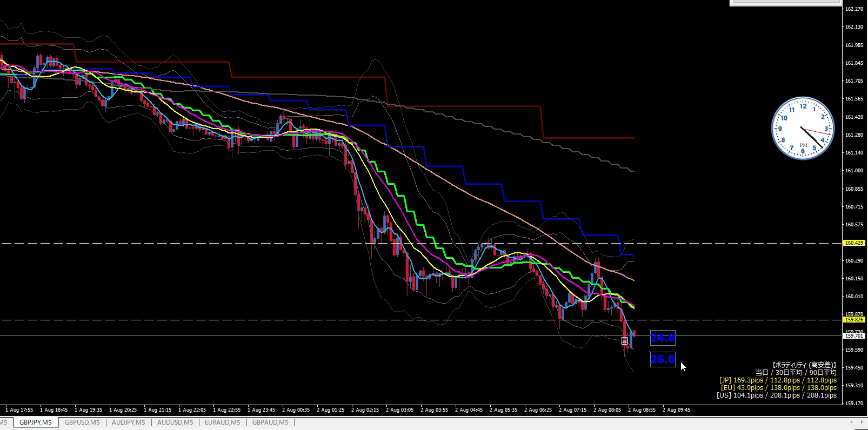868x430 pixels.
Task: Click the yellow 160.429 price label
Action: point(854,243)
